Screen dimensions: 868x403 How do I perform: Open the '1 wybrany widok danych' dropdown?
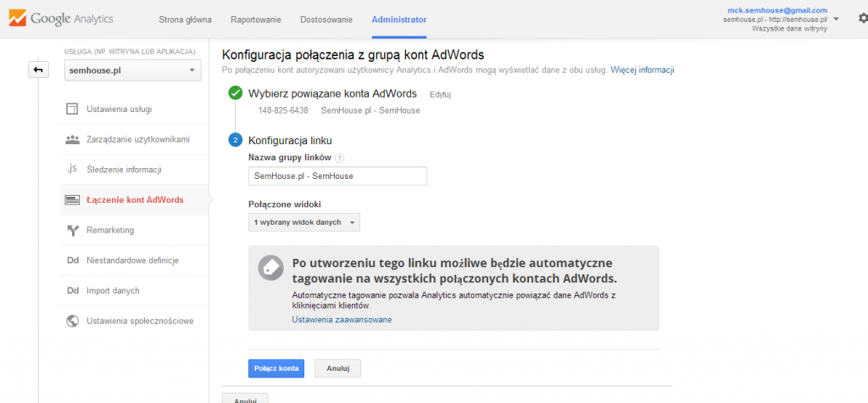[x=303, y=222]
